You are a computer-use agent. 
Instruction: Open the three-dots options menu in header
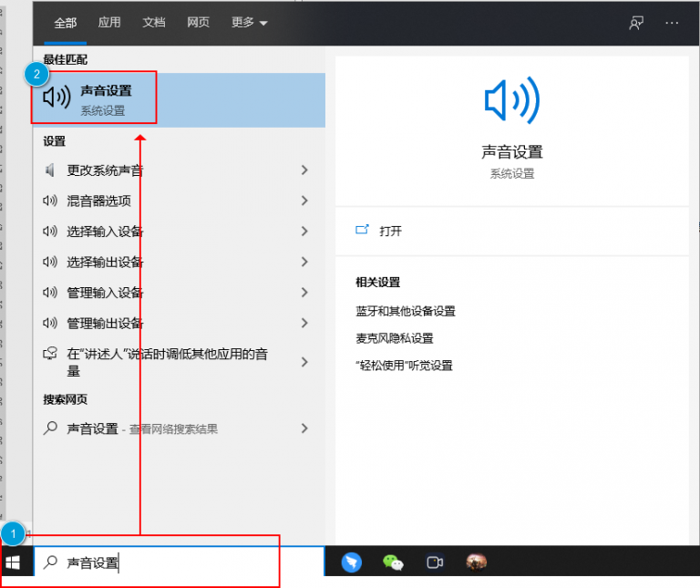(672, 23)
